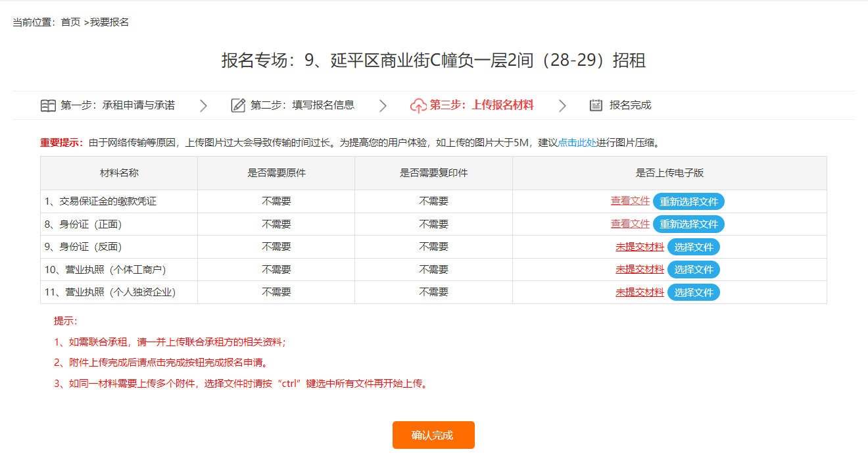868x462 pixels.
Task: Open the 点击此处 image compression link
Action: click(x=577, y=143)
